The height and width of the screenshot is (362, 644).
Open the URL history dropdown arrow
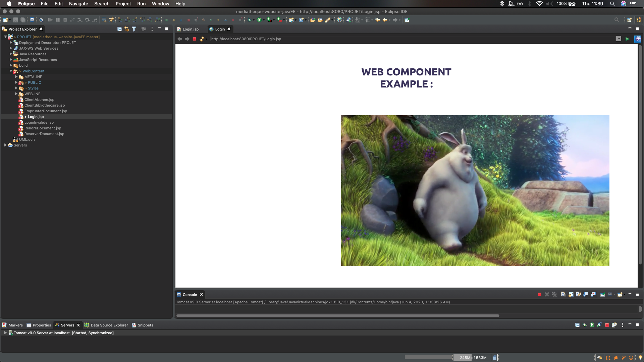pyautogui.click(x=619, y=39)
